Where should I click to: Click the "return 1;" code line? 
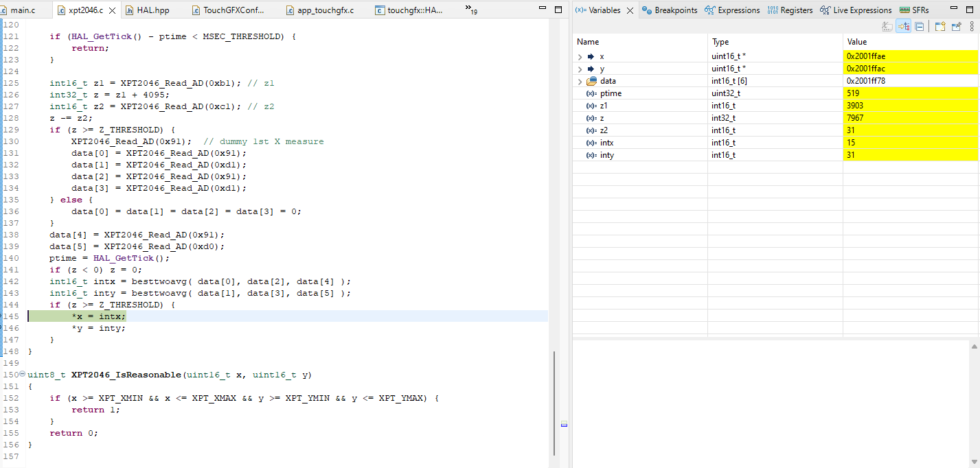click(96, 410)
